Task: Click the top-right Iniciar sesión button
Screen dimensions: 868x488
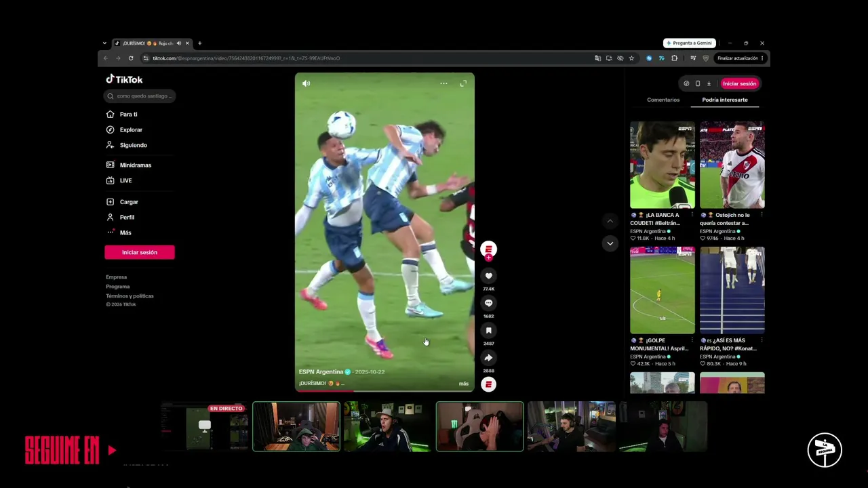Action: pos(739,83)
